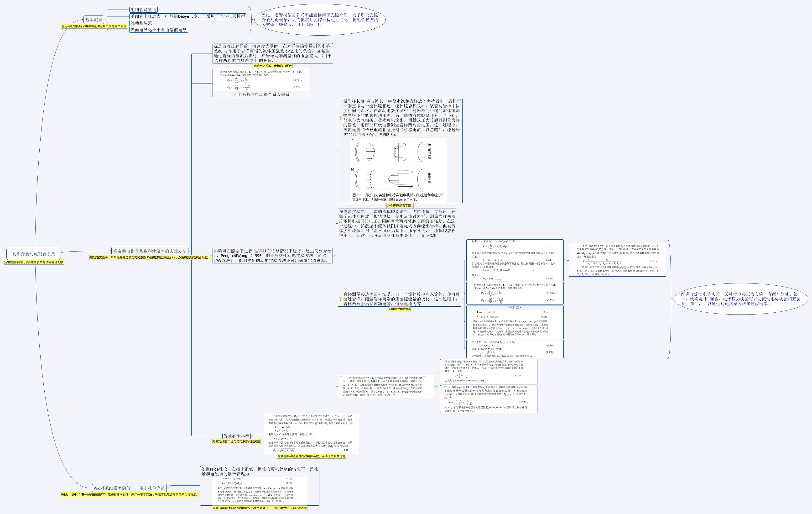The image size is (812, 514).
Task: Click yellow label 总电流为何为零
Action: click(399, 309)
